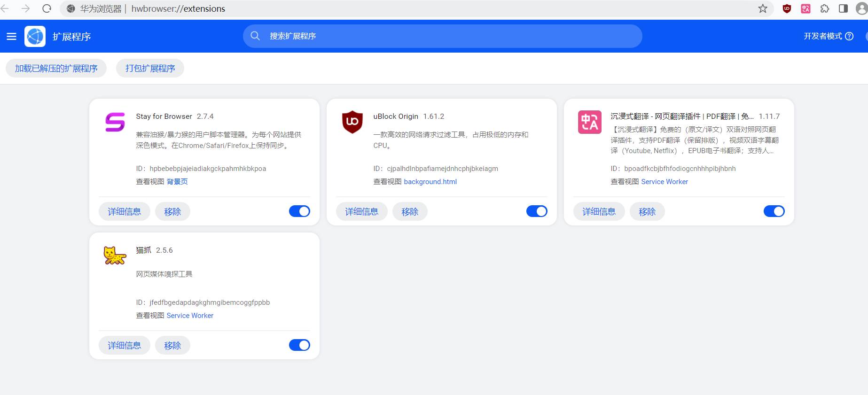Remove Stay for Browser with 移除
868x395 pixels.
pos(173,212)
